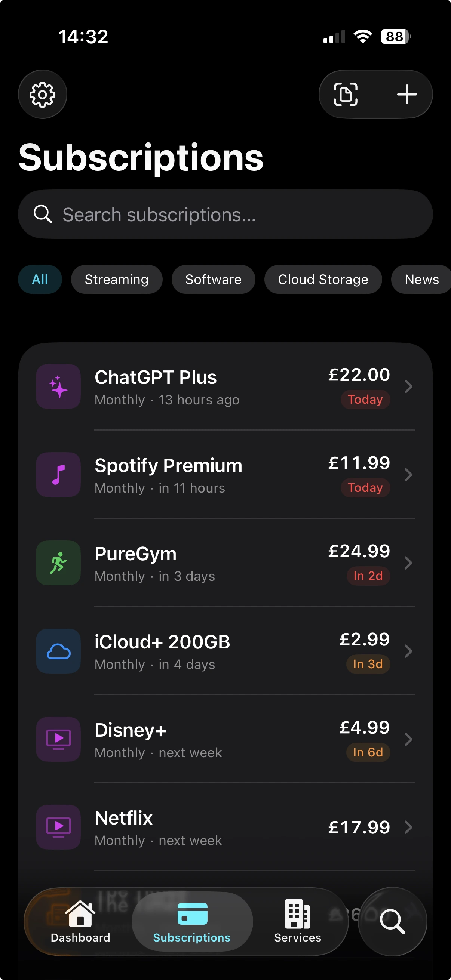Tap the ChatGPT Plus sparkle icon
Image resolution: width=451 pixels, height=980 pixels.
tap(58, 386)
